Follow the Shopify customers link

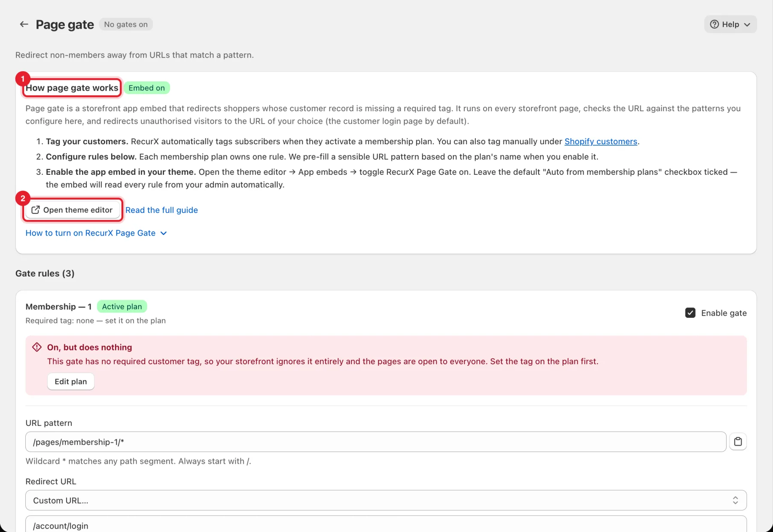(600, 142)
